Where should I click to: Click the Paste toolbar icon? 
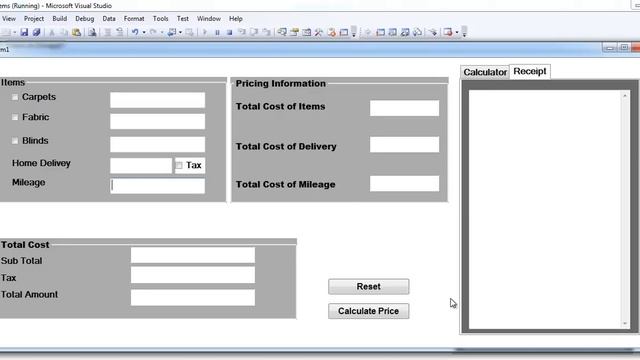click(76, 32)
